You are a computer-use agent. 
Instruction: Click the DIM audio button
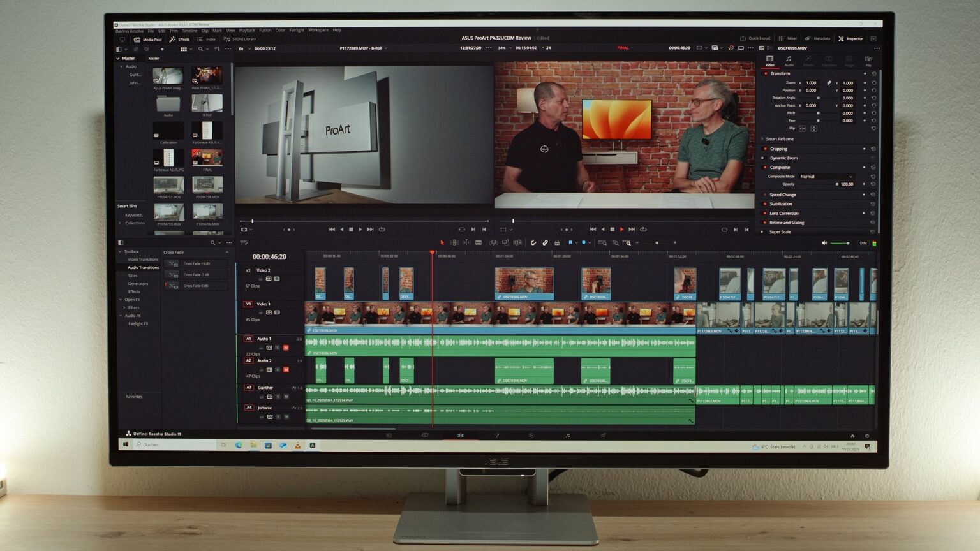pyautogui.click(x=863, y=243)
